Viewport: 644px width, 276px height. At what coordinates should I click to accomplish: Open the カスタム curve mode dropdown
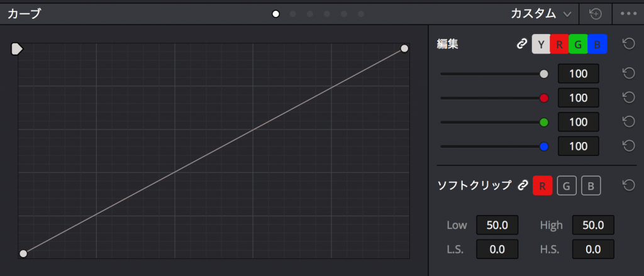(542, 13)
